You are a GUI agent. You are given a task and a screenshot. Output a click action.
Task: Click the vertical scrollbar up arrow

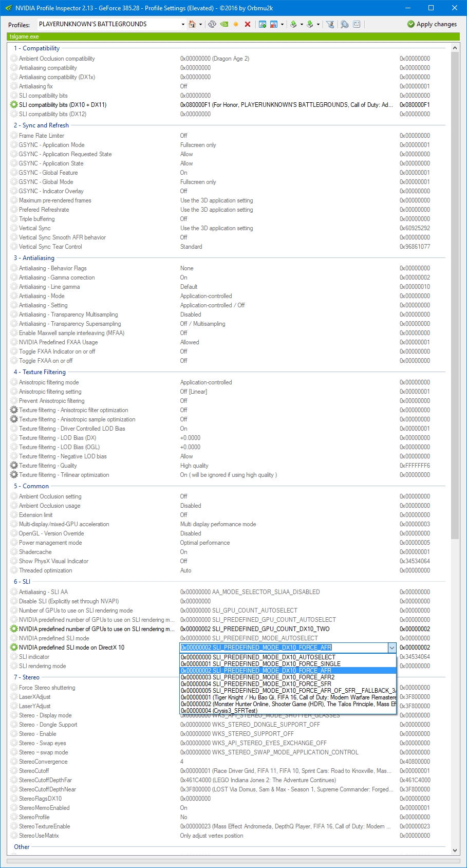click(455, 48)
